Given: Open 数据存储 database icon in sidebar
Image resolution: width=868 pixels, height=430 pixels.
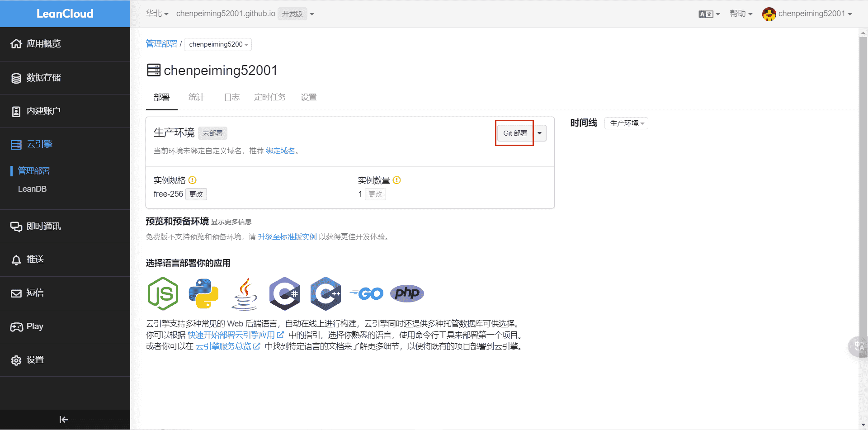Looking at the screenshot, I should tap(16, 78).
